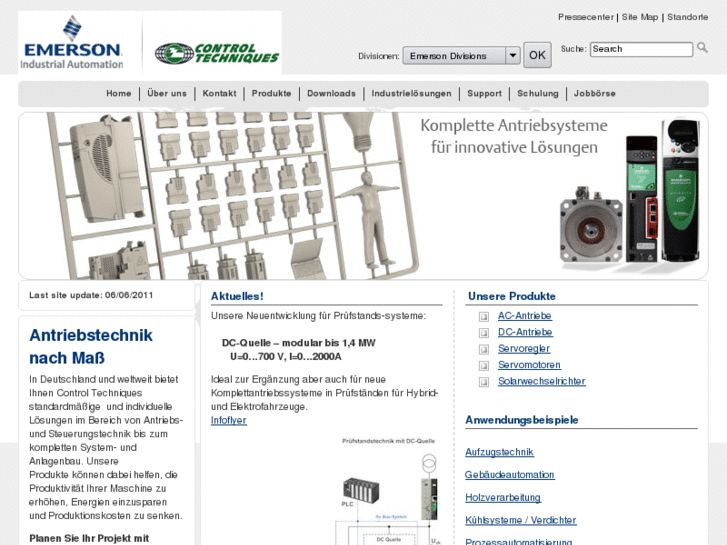Image resolution: width=727 pixels, height=545 pixels.
Task: Click the Unsere Produkte heading
Action: click(x=512, y=296)
